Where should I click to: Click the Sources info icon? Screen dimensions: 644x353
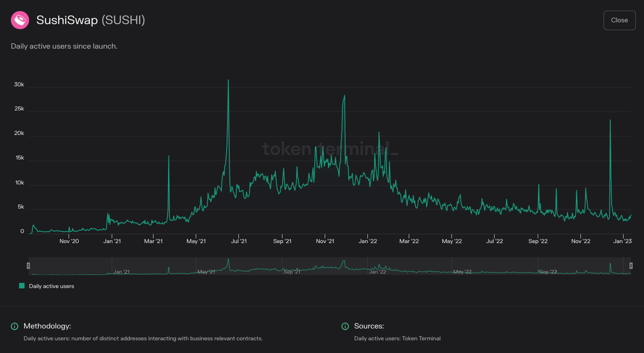(345, 326)
